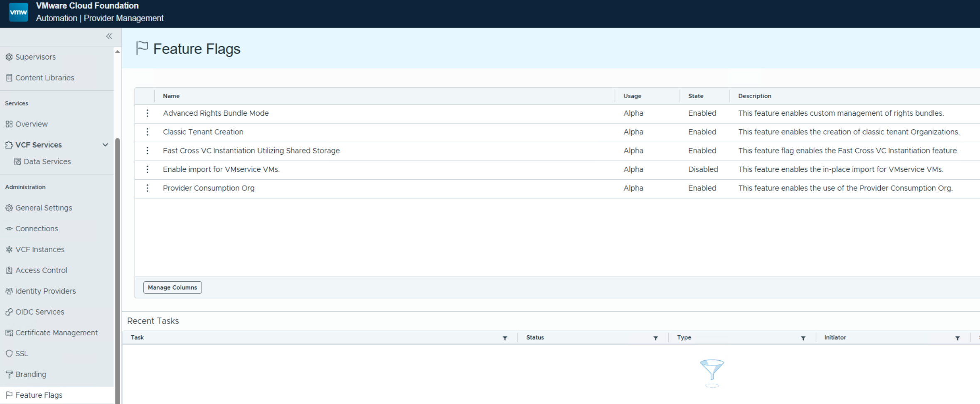Select Identity Providers in Administration

point(45,291)
